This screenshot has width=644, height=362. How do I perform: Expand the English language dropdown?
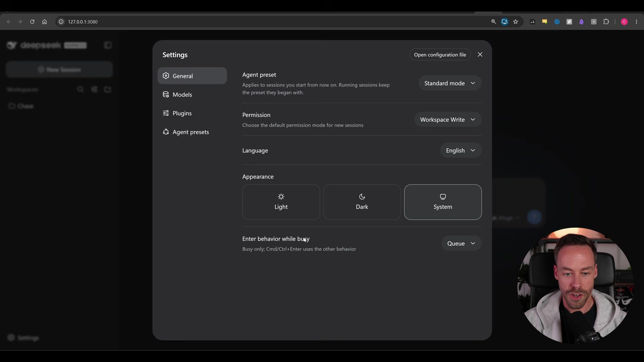point(461,150)
